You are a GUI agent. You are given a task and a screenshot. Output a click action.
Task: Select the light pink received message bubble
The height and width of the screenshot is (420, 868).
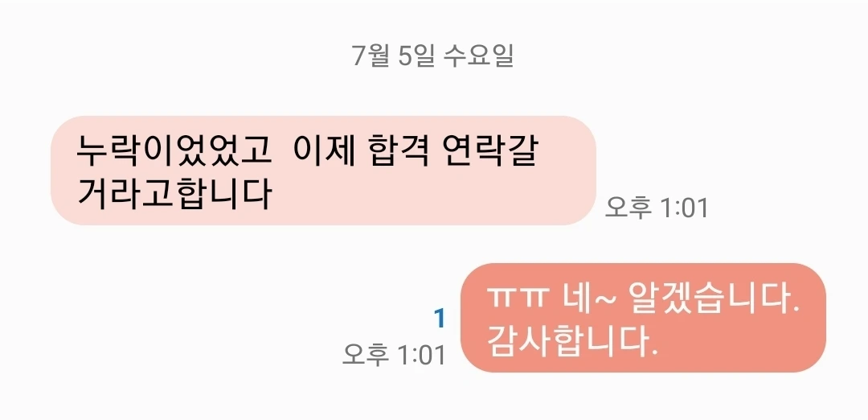[323, 170]
